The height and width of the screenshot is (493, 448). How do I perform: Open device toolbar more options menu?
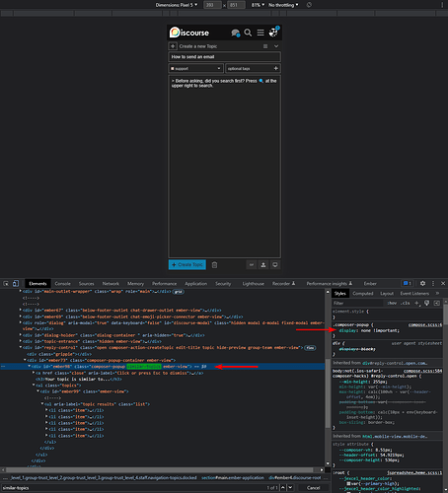(442, 5)
